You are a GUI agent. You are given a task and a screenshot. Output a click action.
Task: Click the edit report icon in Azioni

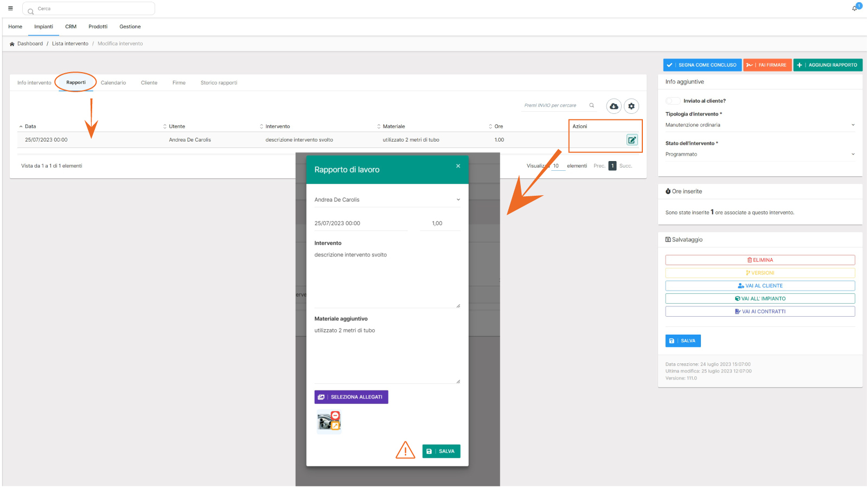click(x=632, y=140)
